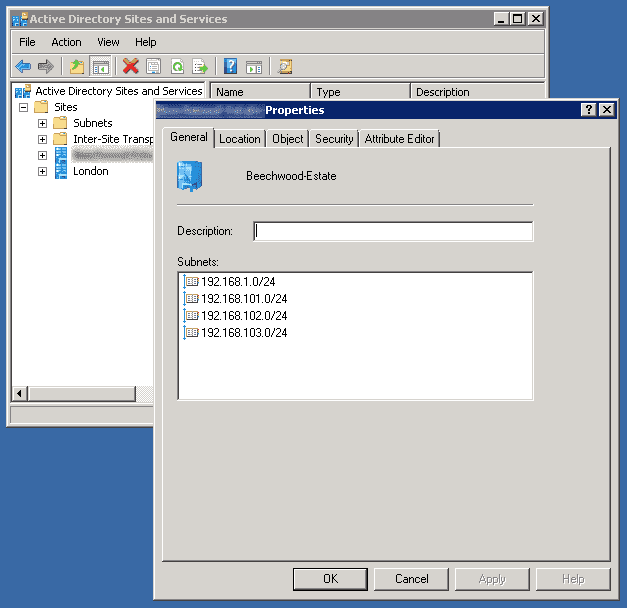Click the tree pane horizontal scrollbar thumb

pos(82,394)
